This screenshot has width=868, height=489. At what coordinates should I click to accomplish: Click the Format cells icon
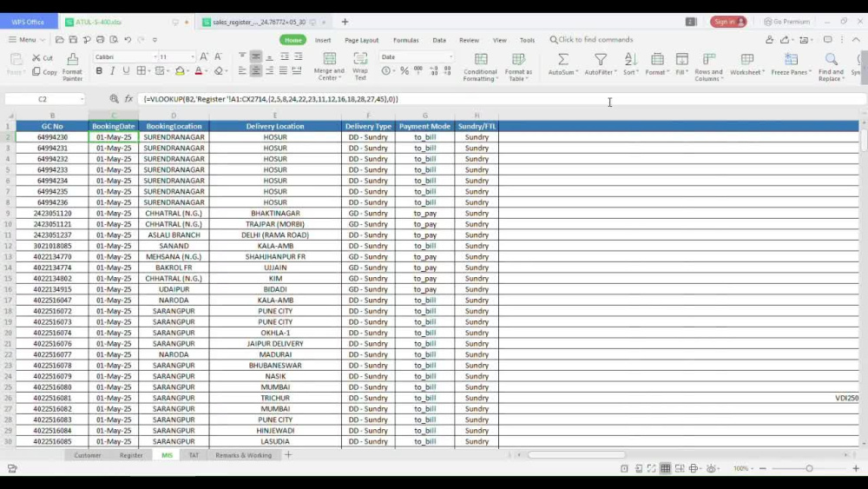click(x=658, y=59)
